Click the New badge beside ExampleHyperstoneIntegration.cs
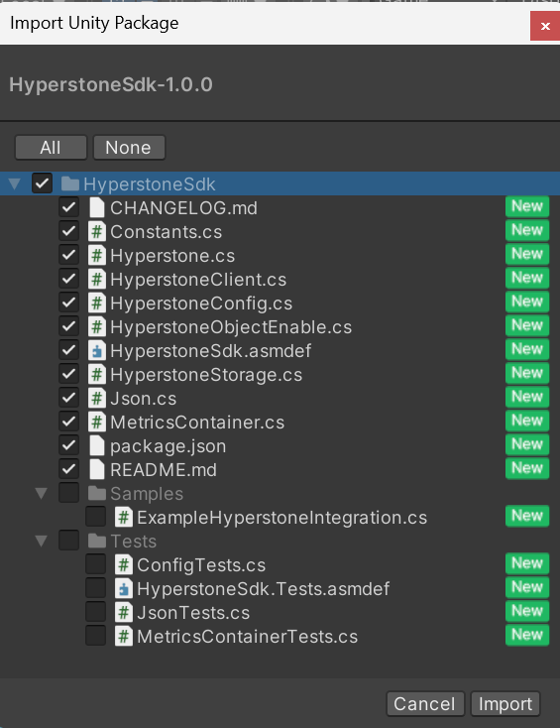Viewport: 560px width, 728px height. tap(527, 516)
